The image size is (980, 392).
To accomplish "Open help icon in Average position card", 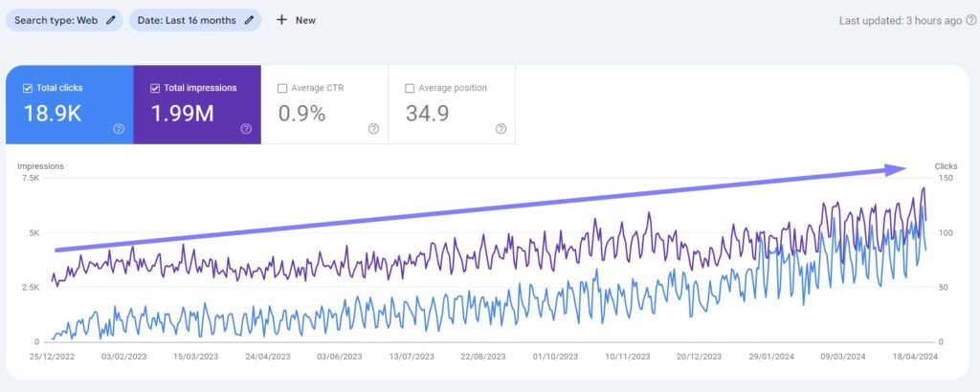I will point(501,129).
